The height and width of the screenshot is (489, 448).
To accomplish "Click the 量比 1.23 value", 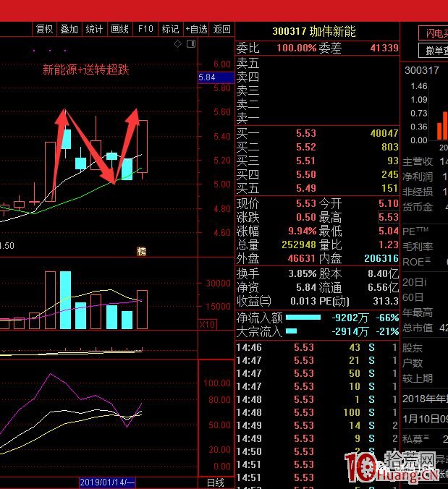I will pos(389,244).
